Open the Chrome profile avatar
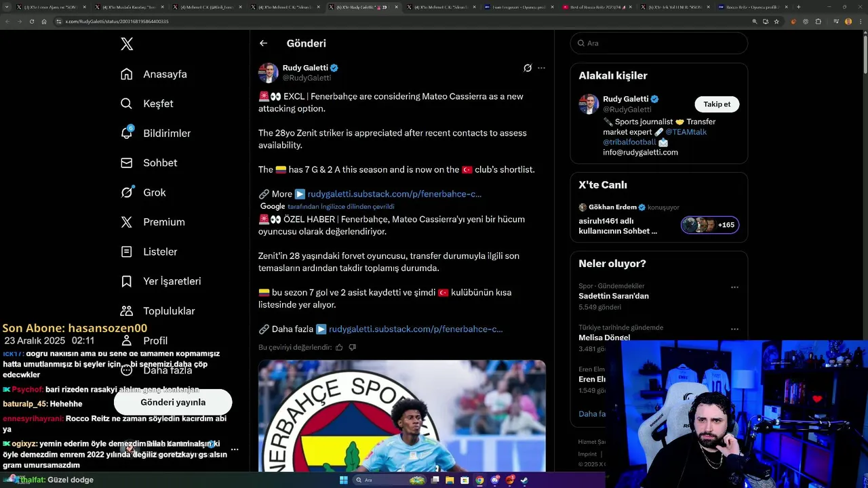Image resolution: width=868 pixels, height=488 pixels. pos(848,22)
